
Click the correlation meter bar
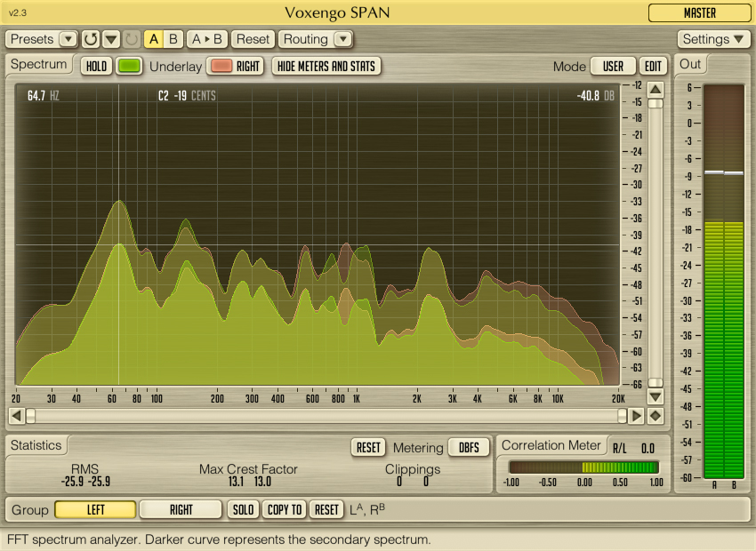(x=583, y=467)
